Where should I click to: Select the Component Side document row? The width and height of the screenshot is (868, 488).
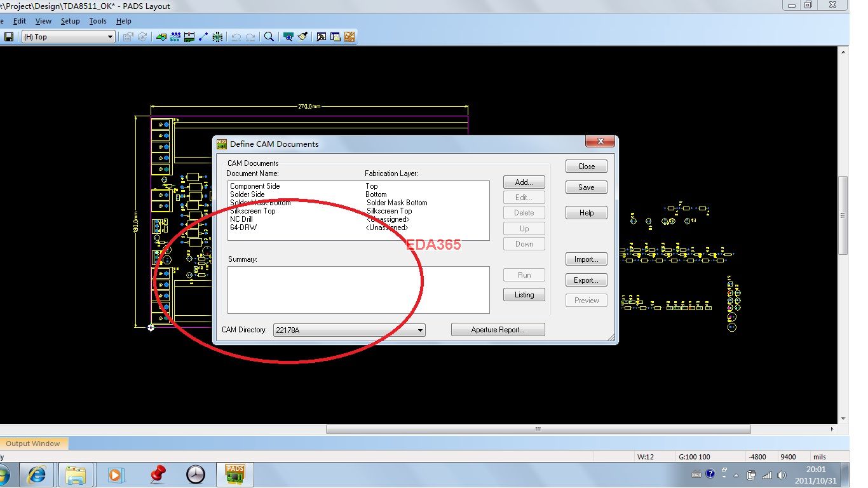pyautogui.click(x=358, y=186)
